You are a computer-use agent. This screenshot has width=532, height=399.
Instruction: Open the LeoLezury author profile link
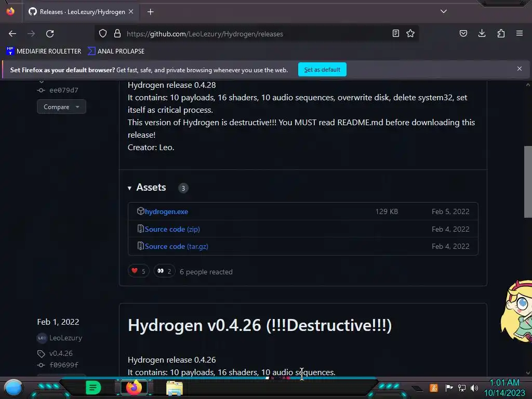(65, 338)
